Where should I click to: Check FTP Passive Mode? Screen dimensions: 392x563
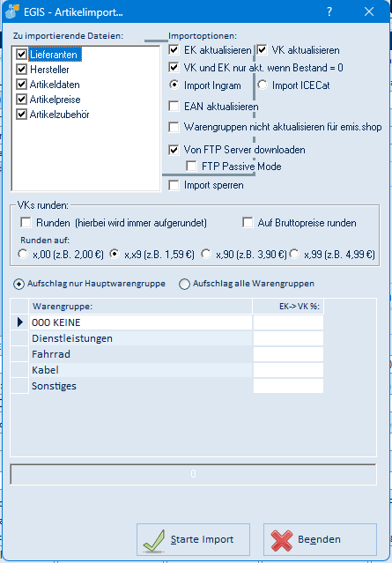point(191,167)
